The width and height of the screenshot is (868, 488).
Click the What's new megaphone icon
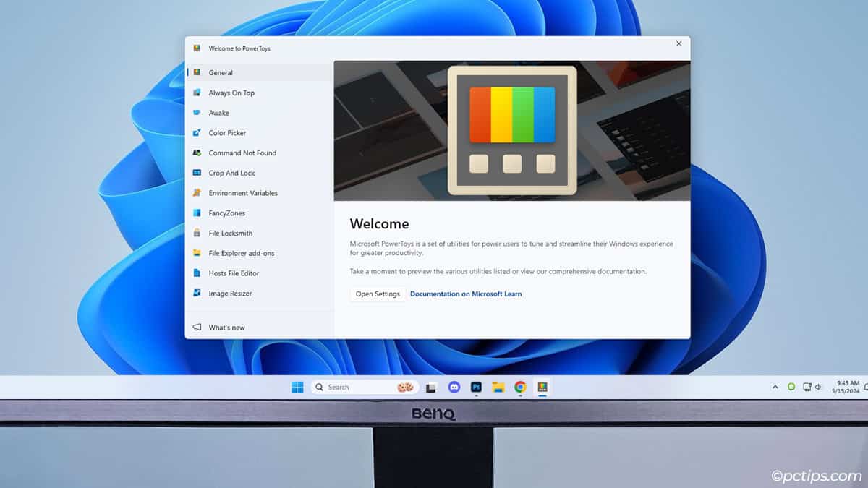click(x=197, y=328)
